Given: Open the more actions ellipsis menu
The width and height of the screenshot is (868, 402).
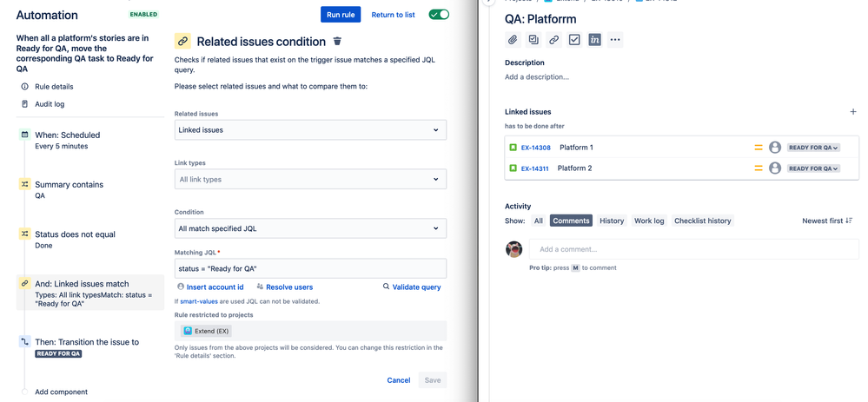Looking at the screenshot, I should pos(615,40).
